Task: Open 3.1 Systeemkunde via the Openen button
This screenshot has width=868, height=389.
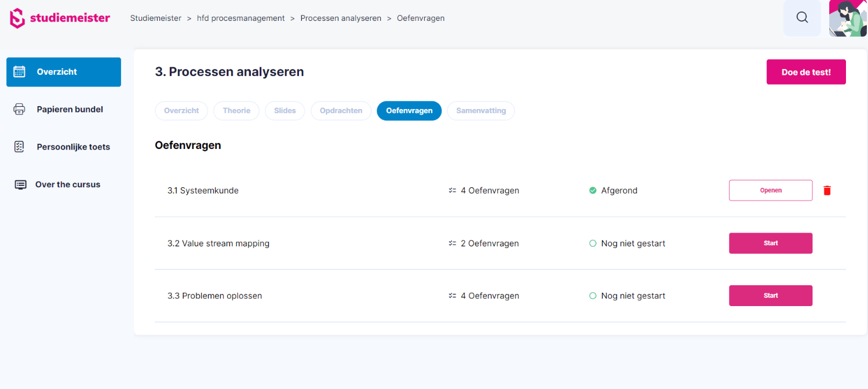Action: [x=771, y=190]
